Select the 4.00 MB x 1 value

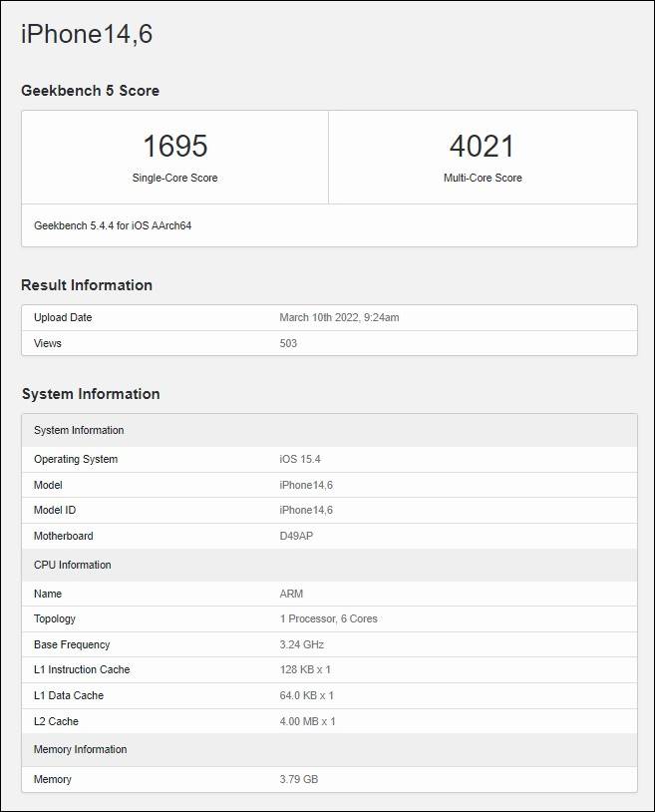[308, 721]
